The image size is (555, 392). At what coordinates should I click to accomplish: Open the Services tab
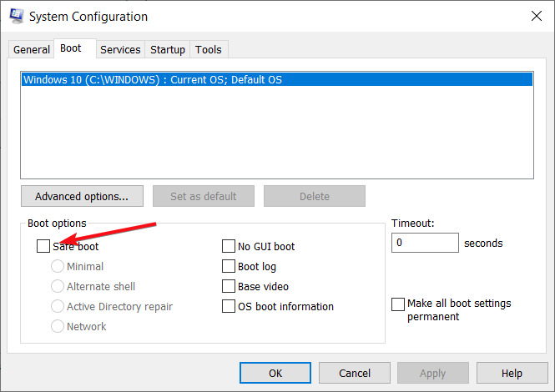click(x=120, y=50)
